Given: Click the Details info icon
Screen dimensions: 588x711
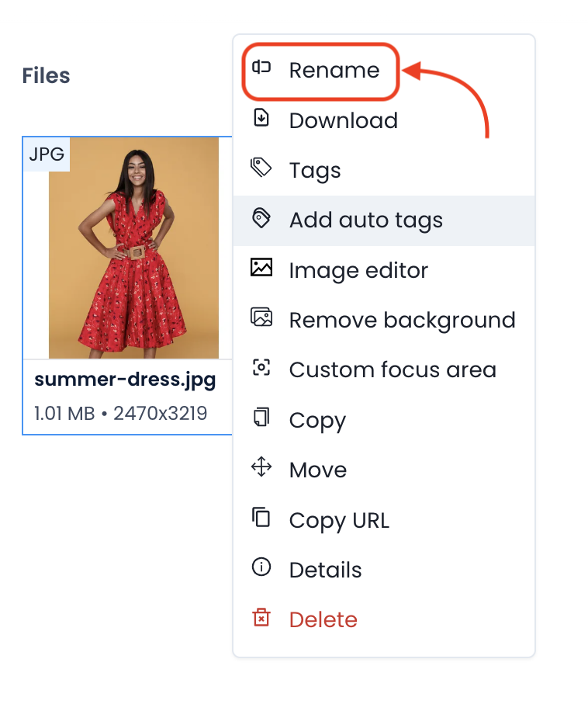Looking at the screenshot, I should click(x=261, y=567).
